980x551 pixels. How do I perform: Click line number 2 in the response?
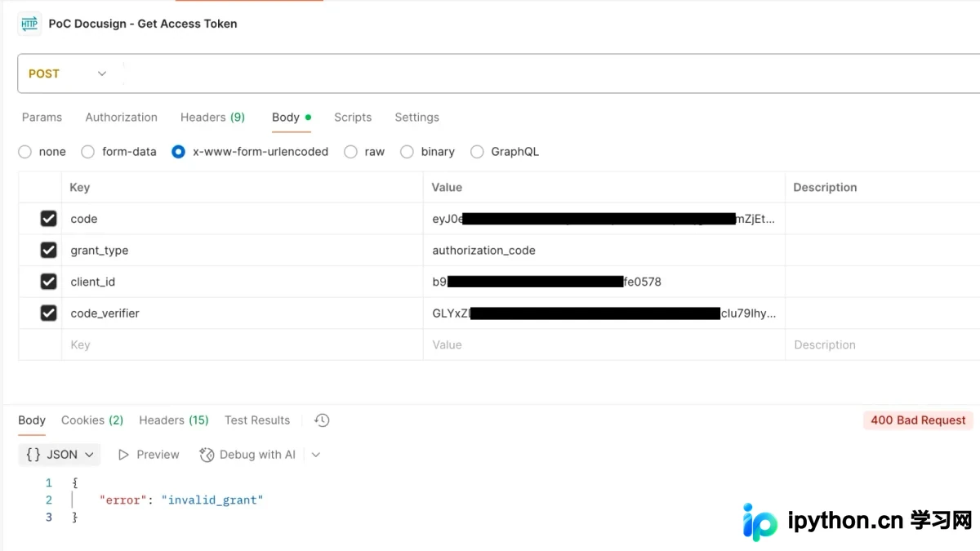click(x=49, y=500)
